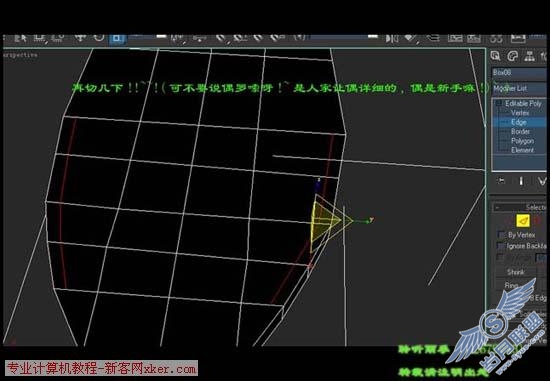Enable the By Vertex checkbox
This screenshot has height=381, width=550.
point(501,235)
